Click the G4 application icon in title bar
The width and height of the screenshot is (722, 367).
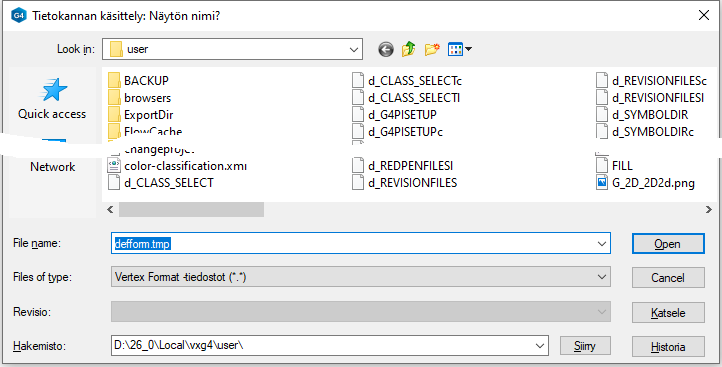pos(18,15)
